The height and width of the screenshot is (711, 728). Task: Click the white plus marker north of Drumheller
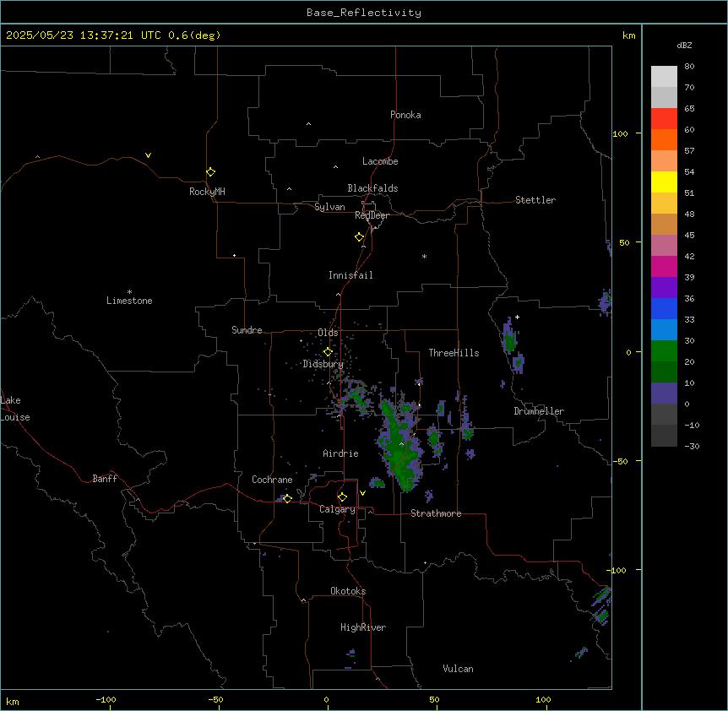(517, 317)
